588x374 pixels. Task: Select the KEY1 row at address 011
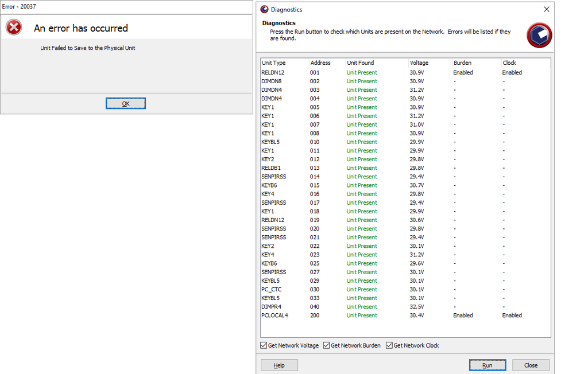(x=405, y=150)
